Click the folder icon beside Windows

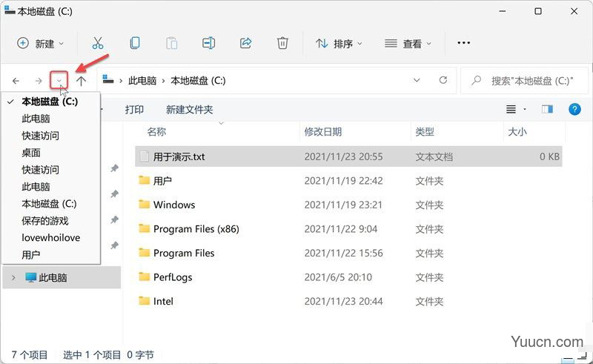(144, 205)
